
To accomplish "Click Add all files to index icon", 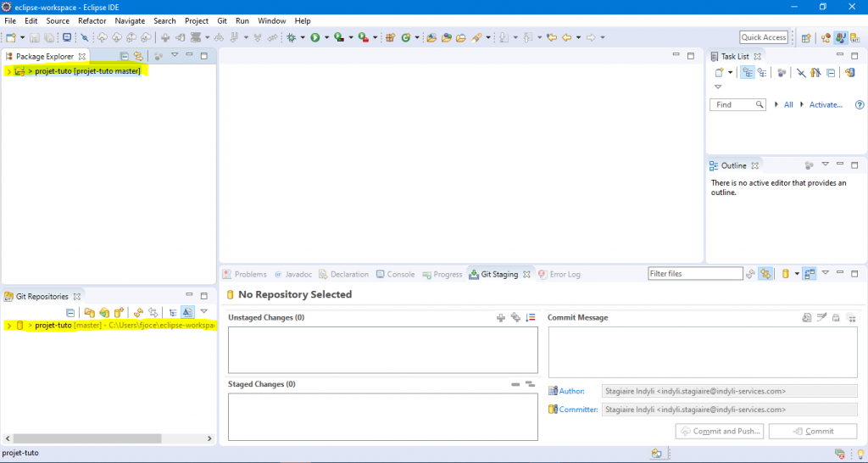I will [515, 317].
